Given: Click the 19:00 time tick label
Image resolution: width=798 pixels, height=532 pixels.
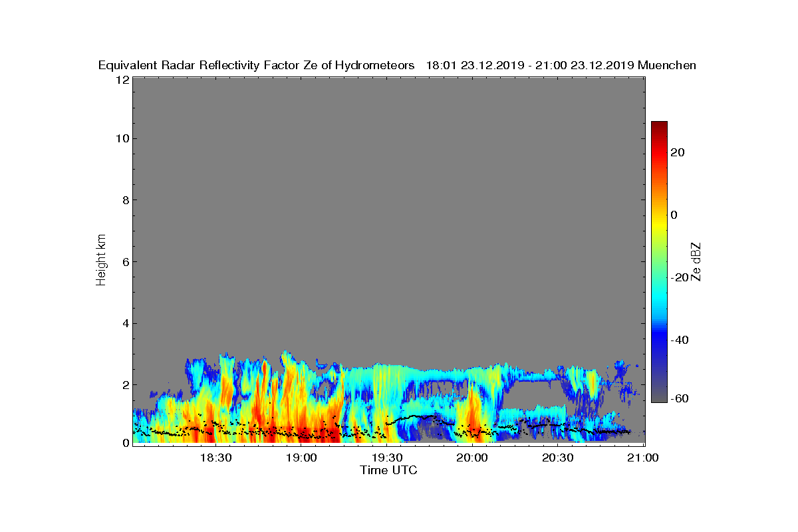Looking at the screenshot, I should [x=301, y=458].
